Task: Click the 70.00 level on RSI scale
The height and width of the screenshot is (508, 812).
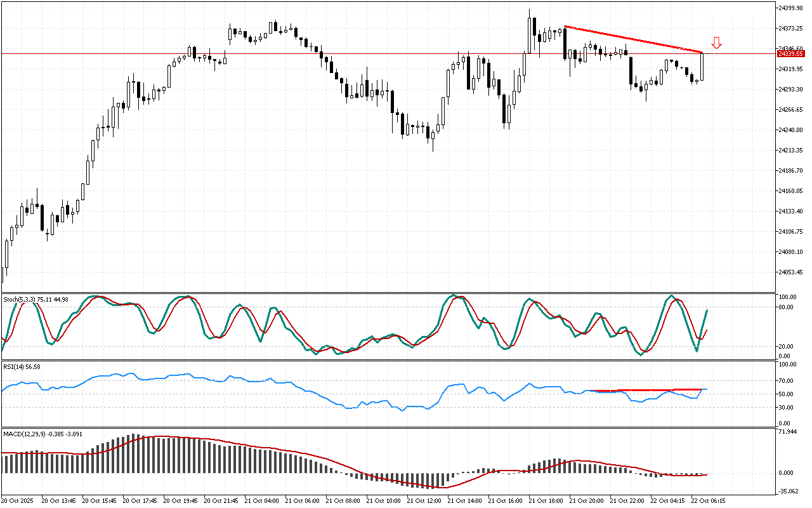Action: (x=787, y=381)
